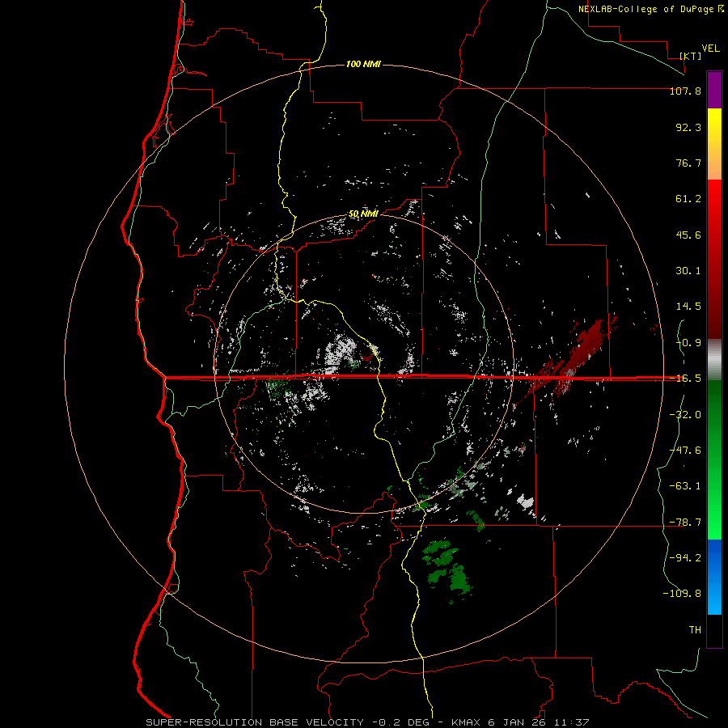728x728 pixels.
Task: Select the -78.7 scale value
Action: click(685, 523)
